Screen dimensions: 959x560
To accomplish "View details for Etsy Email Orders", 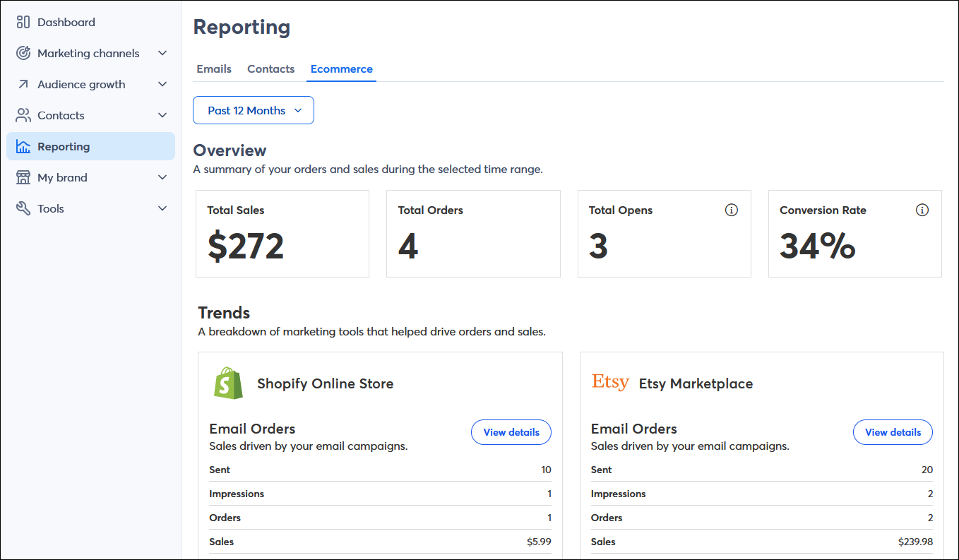I will [x=893, y=432].
